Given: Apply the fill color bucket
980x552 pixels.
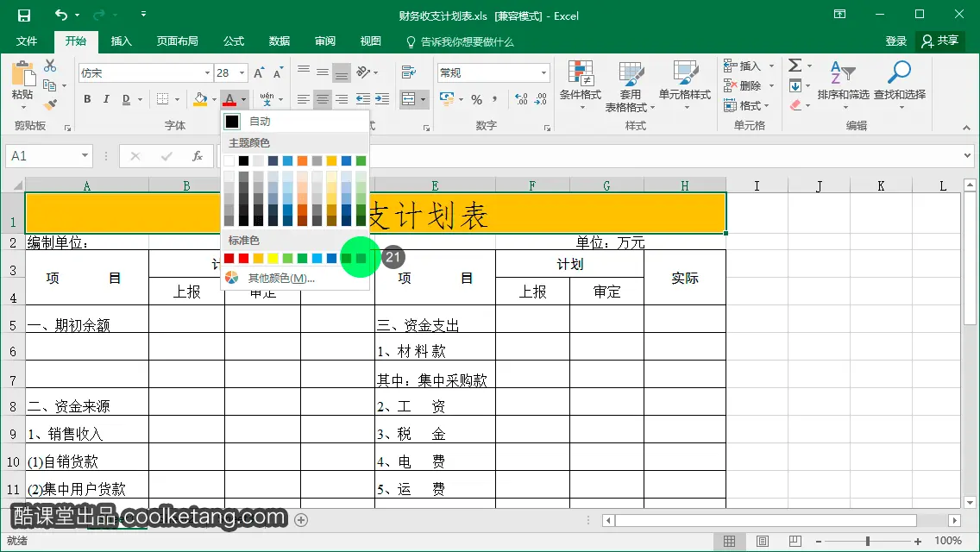Looking at the screenshot, I should click(200, 99).
